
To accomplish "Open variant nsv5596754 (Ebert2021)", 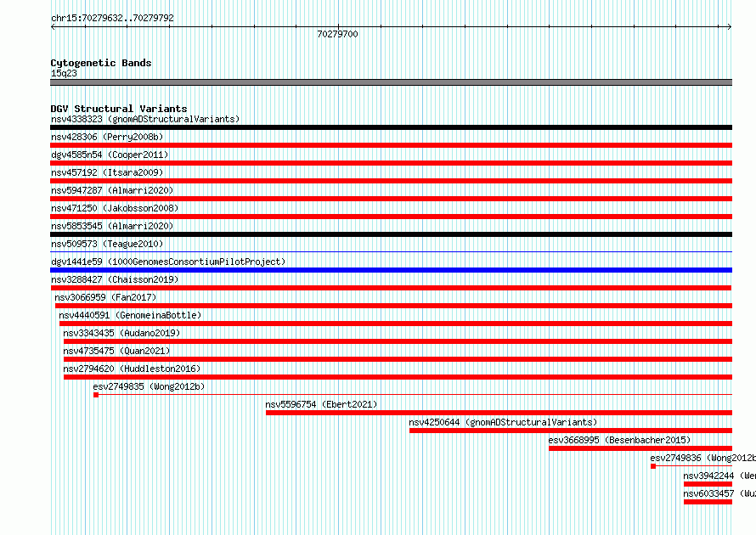I will (x=321, y=404).
